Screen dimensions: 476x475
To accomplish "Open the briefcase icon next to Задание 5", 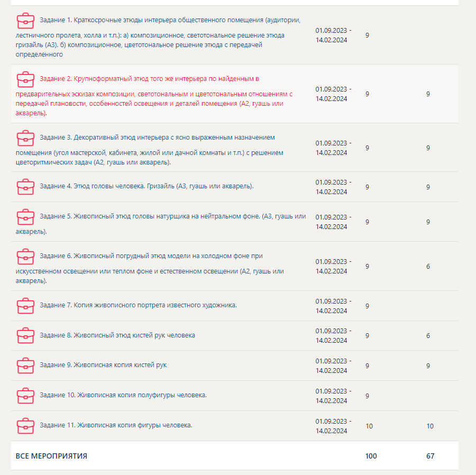I will [25, 217].
